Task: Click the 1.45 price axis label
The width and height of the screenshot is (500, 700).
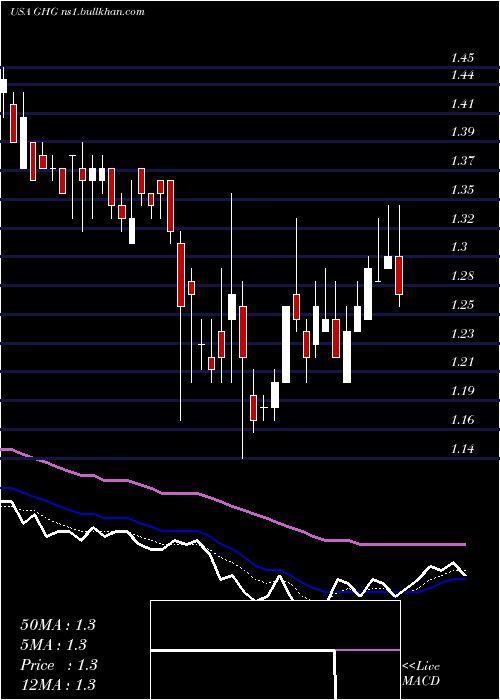Action: click(462, 58)
